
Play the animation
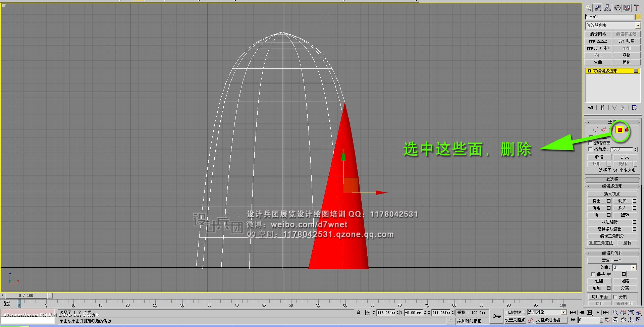(x=589, y=312)
